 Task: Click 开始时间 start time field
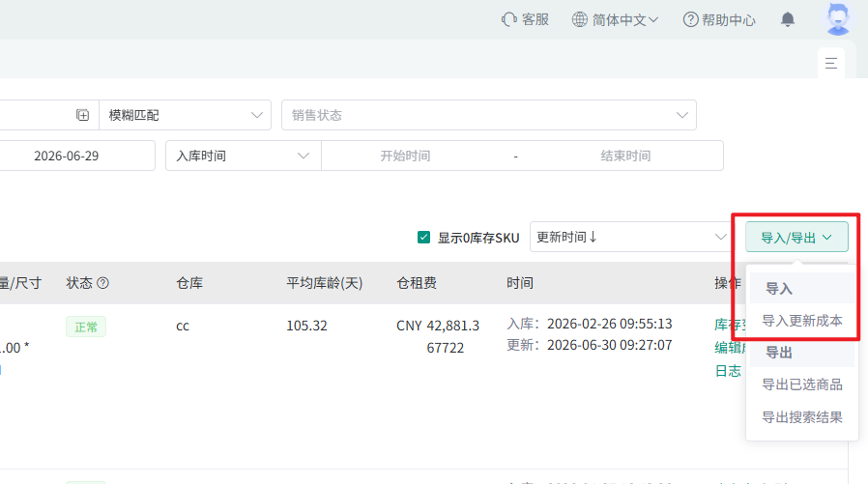pos(405,156)
